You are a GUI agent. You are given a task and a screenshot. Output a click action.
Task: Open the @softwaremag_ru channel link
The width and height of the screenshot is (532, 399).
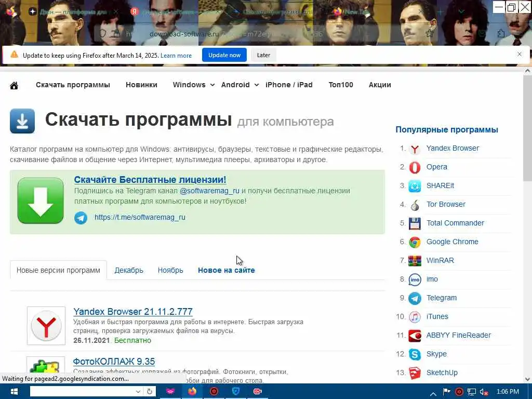[x=209, y=191]
